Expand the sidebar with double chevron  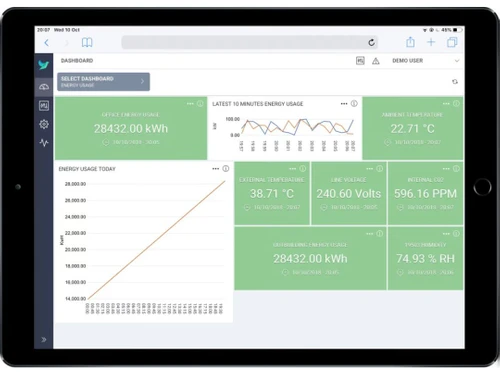(x=44, y=340)
